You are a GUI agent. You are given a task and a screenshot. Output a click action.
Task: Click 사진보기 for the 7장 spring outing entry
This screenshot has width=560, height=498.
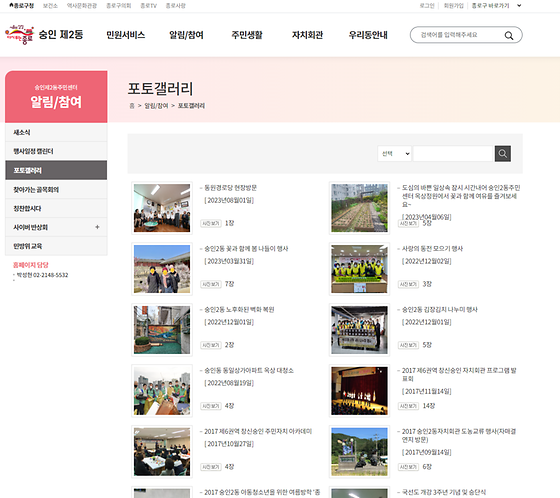point(211,284)
